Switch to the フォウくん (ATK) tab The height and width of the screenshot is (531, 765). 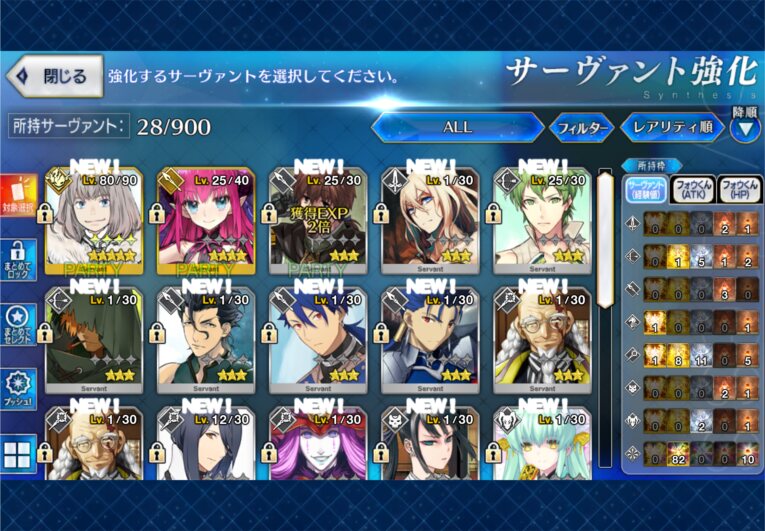click(693, 189)
